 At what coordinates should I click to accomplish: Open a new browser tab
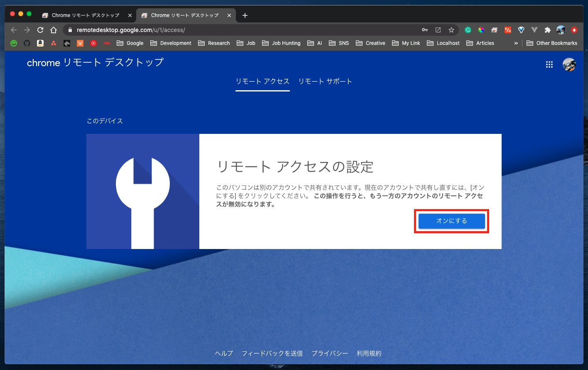point(245,15)
